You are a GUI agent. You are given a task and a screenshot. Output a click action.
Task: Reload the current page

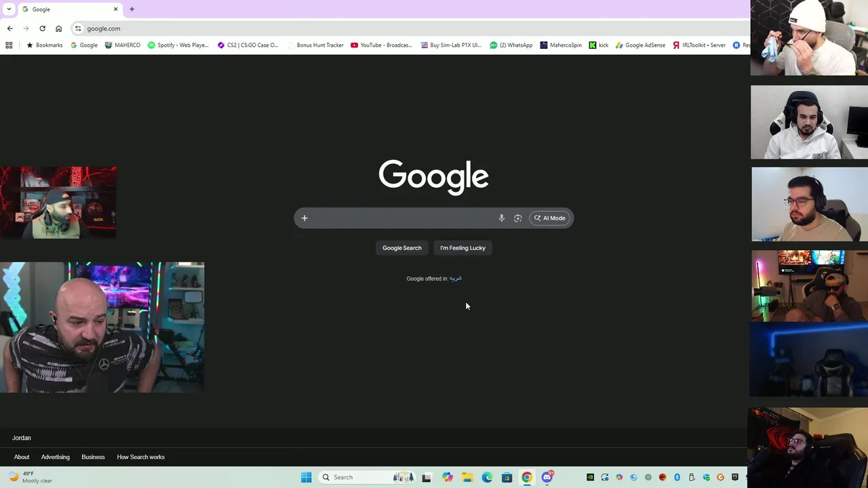[42, 28]
